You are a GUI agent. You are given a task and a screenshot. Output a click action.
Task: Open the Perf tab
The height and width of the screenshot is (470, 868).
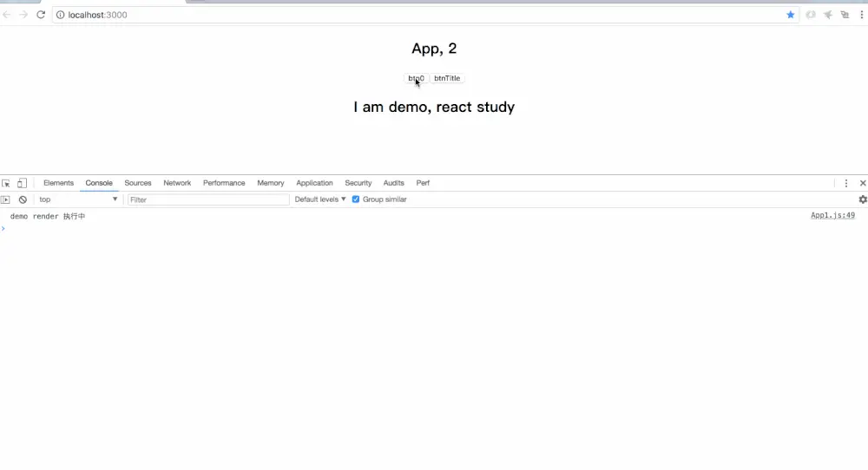[423, 183]
